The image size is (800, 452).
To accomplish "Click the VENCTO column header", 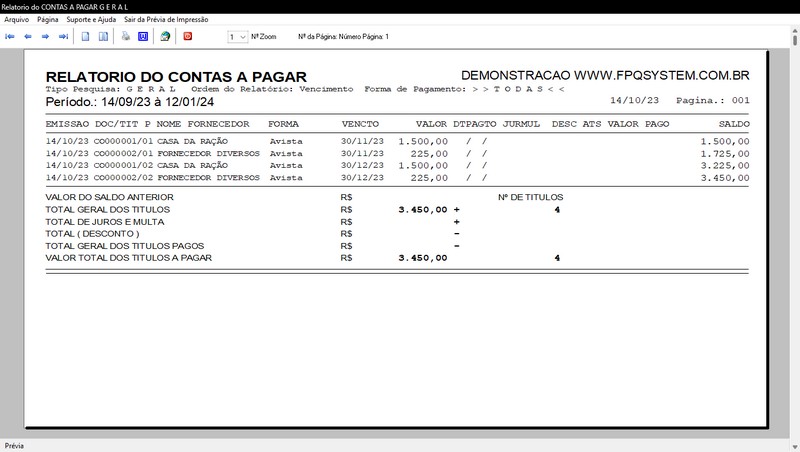I will coord(360,124).
